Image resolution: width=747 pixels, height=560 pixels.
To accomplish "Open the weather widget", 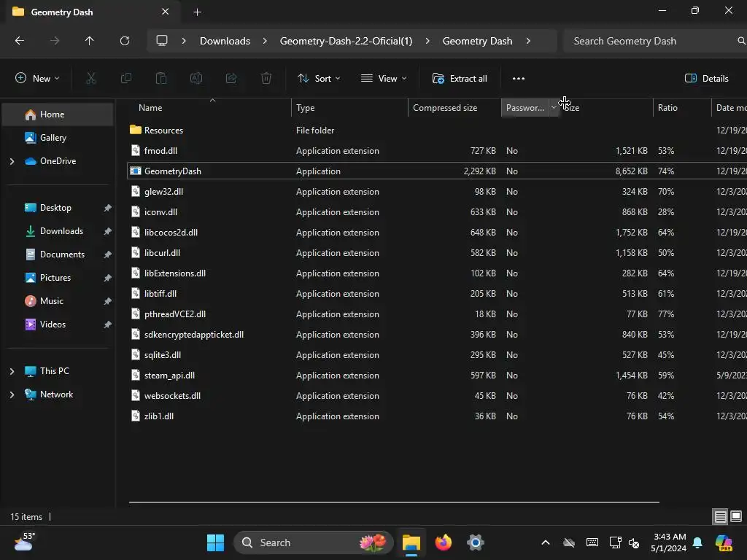I will [x=24, y=542].
